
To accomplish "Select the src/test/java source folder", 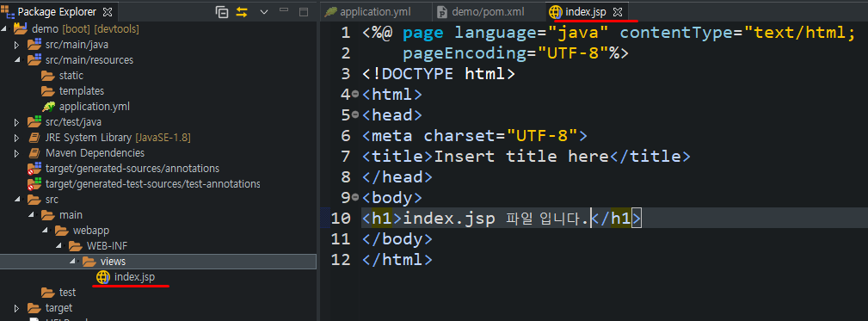I will [x=73, y=121].
